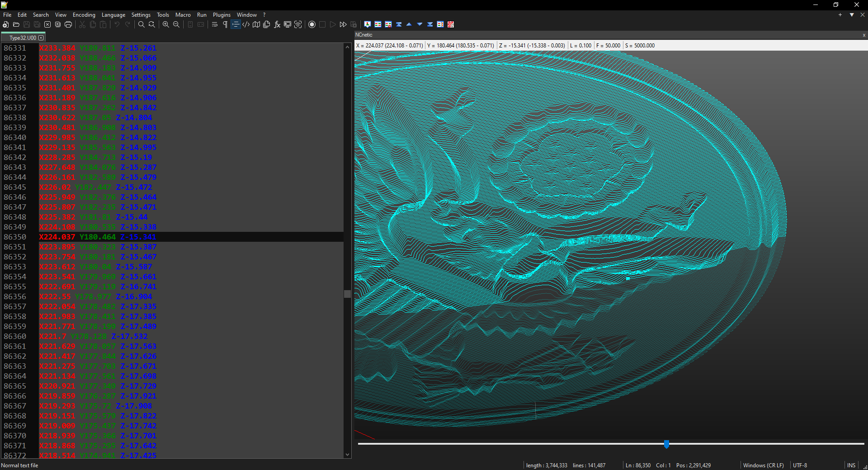Toggle the indent guide toolbar button
The width and height of the screenshot is (868, 470).
point(236,24)
